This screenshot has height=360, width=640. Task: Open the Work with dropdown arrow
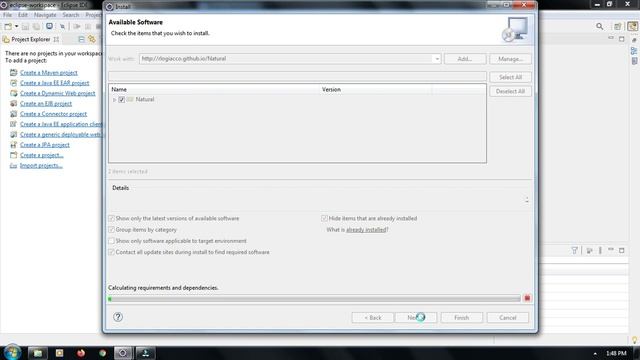437,59
